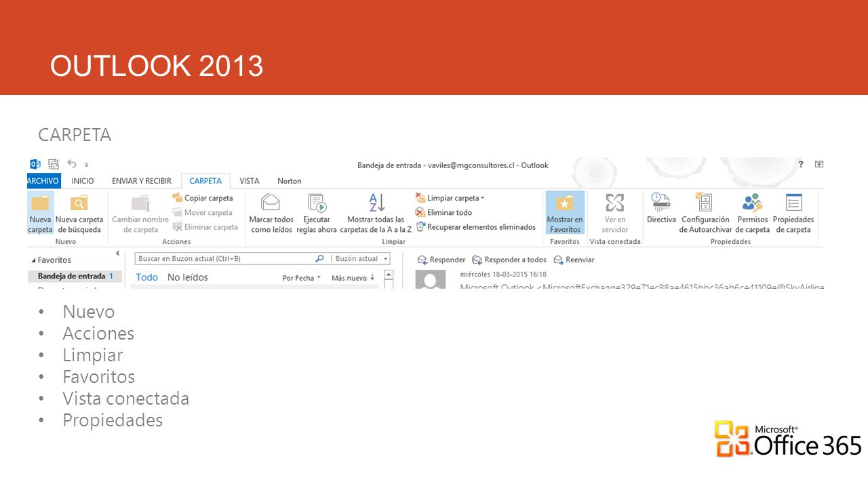This screenshot has width=868, height=488.
Task: Open the Directiva option
Action: pos(661,209)
